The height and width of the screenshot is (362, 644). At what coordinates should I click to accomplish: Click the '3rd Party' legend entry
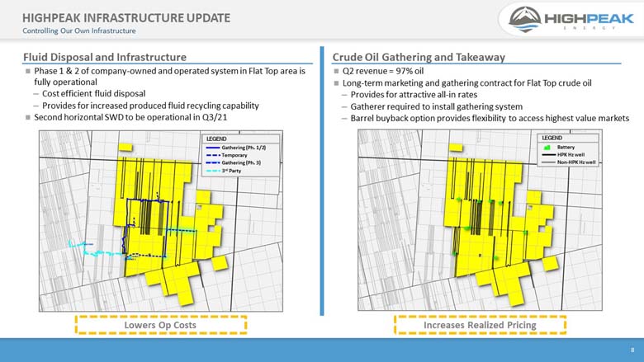pyautogui.click(x=224, y=171)
